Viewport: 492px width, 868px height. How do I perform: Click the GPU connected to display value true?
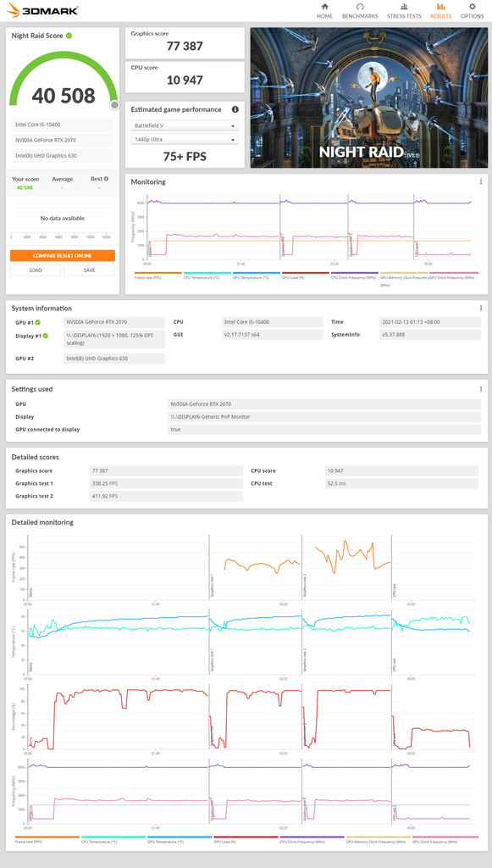pos(324,429)
